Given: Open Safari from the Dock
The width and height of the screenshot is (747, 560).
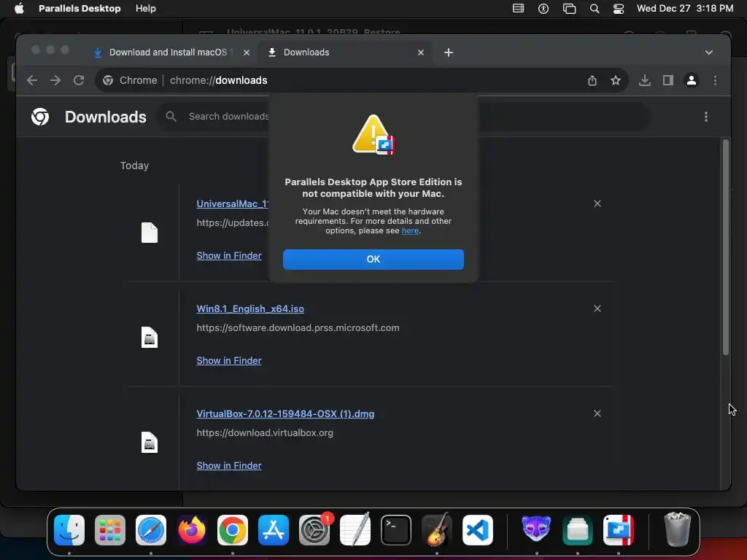Looking at the screenshot, I should click(x=151, y=530).
